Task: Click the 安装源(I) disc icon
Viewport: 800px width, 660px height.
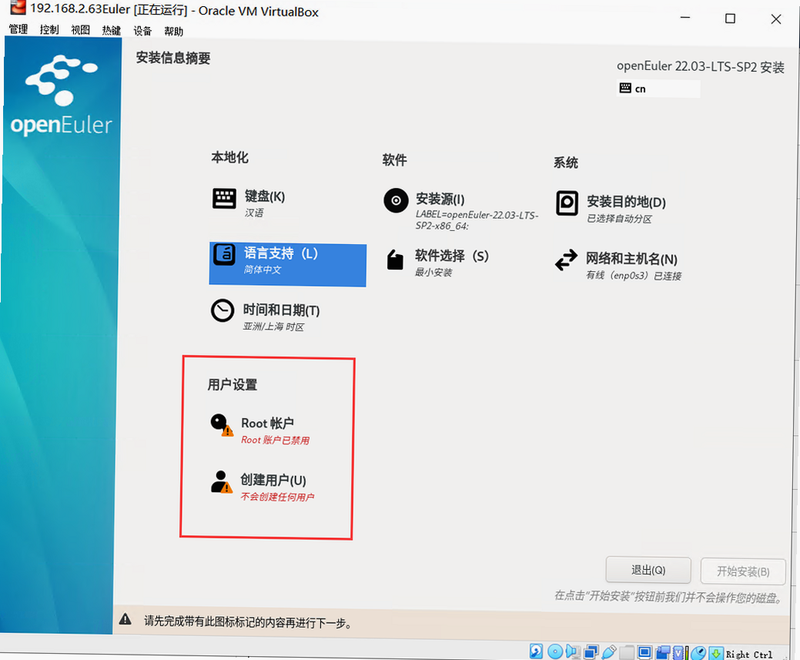Action: (x=396, y=200)
